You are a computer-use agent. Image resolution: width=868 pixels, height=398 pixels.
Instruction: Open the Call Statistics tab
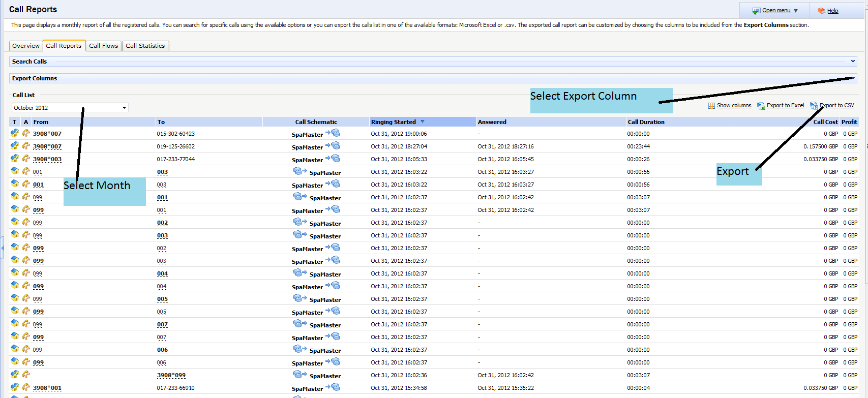point(145,46)
